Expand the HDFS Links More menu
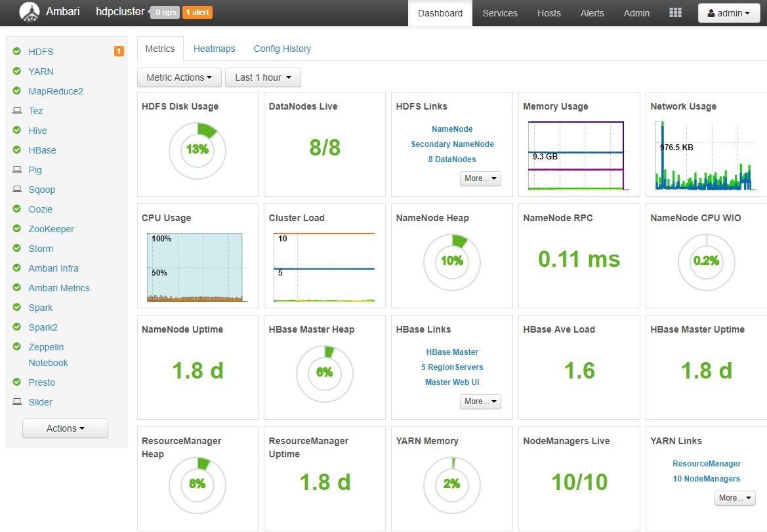 [481, 178]
